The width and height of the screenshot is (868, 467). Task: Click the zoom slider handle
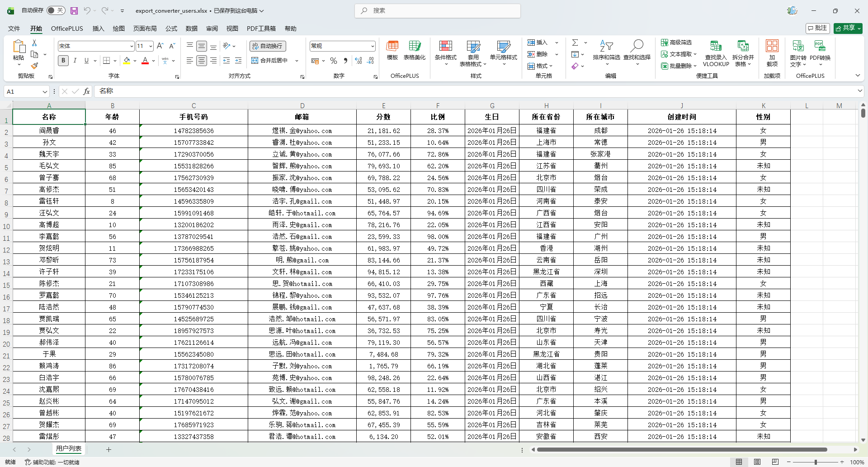point(816,462)
